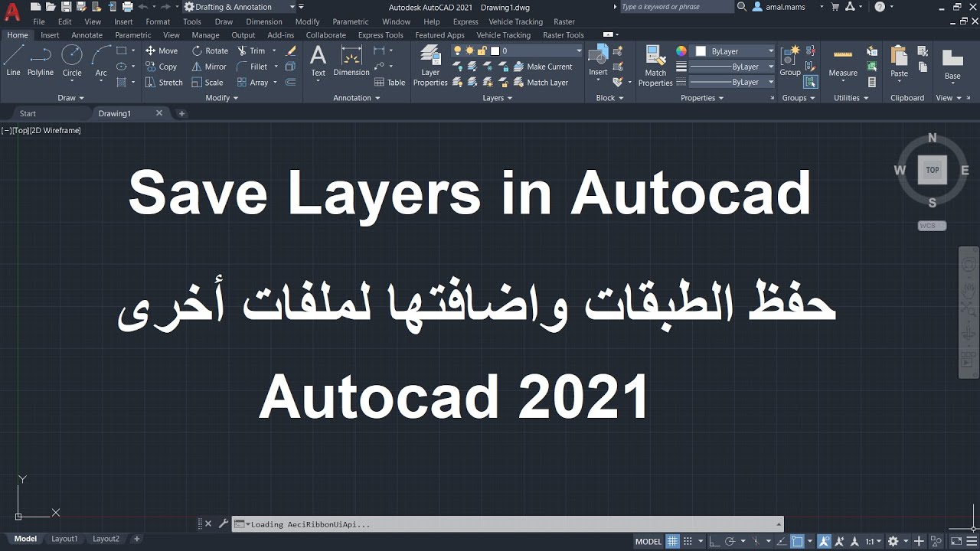Select the Arc tool
The height and width of the screenshot is (551, 980).
pyautogui.click(x=101, y=61)
